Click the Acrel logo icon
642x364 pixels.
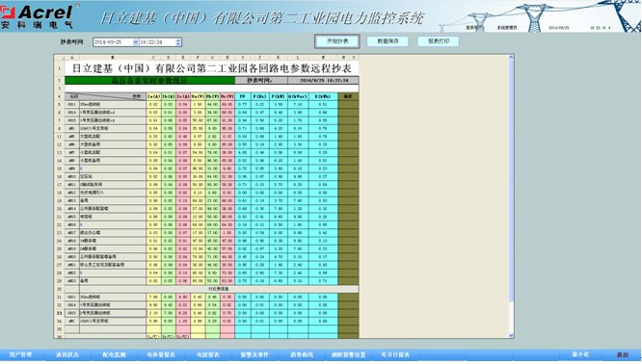(x=7, y=13)
